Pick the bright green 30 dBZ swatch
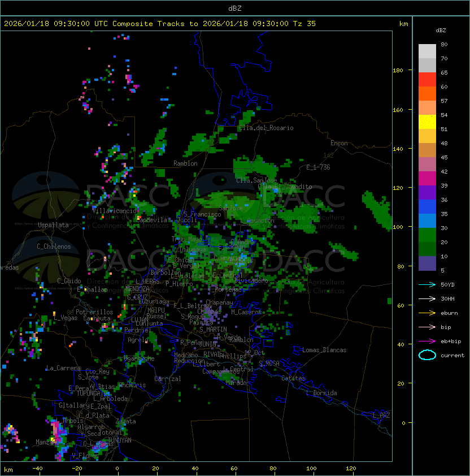The image size is (470, 476). pyautogui.click(x=427, y=235)
